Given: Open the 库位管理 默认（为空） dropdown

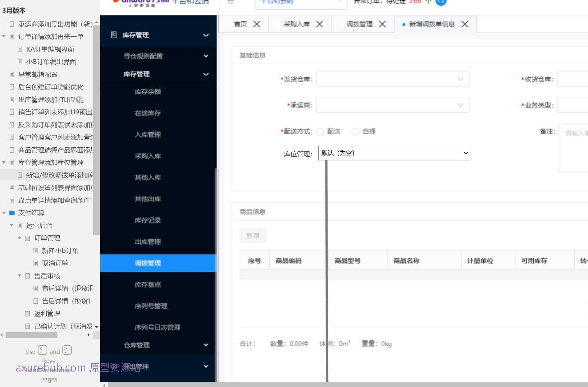Looking at the screenshot, I should click(394, 153).
